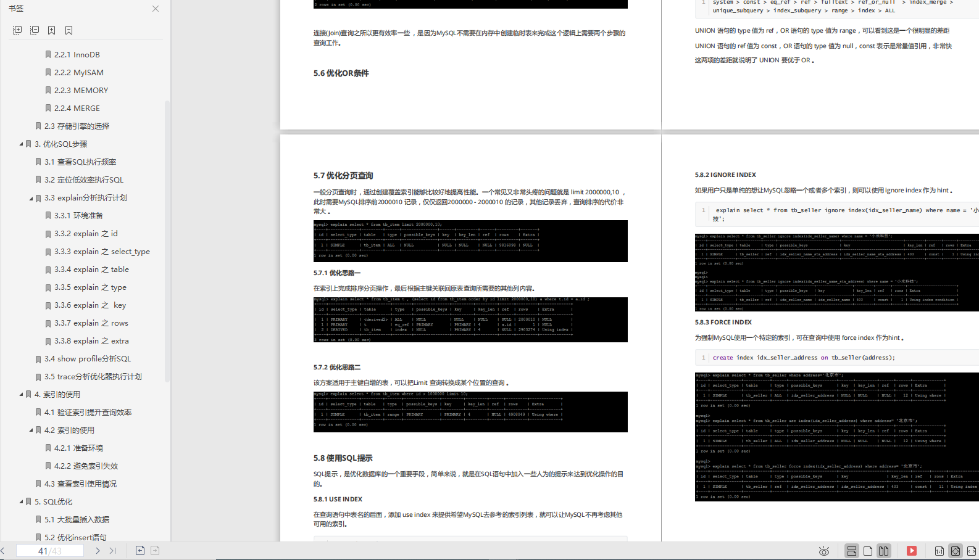Collapse the 4.2 索引的使用 node
Image resolution: width=979 pixels, height=560 pixels.
(x=31, y=430)
